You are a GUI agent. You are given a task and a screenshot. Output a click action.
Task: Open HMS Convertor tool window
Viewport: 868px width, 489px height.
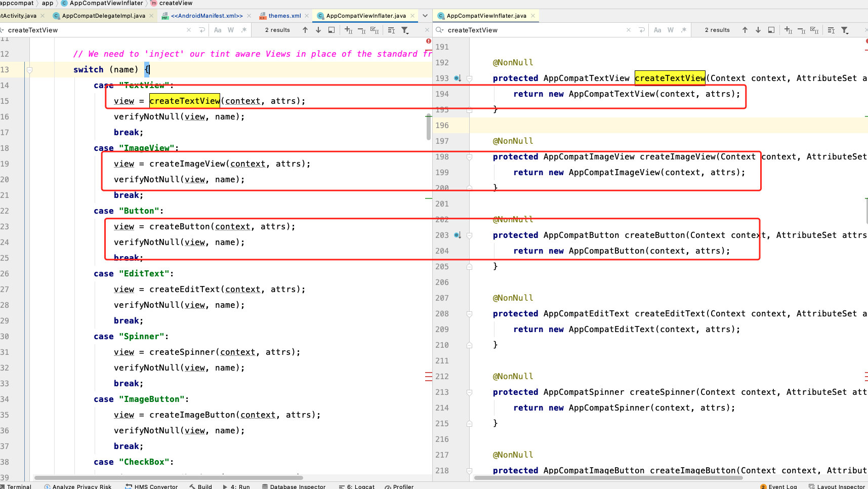click(152, 486)
